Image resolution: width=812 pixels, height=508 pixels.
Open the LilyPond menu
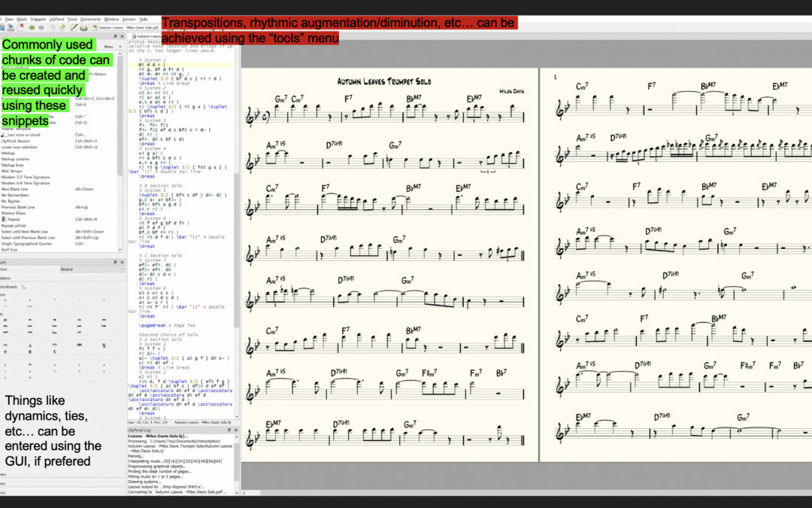[x=57, y=19]
